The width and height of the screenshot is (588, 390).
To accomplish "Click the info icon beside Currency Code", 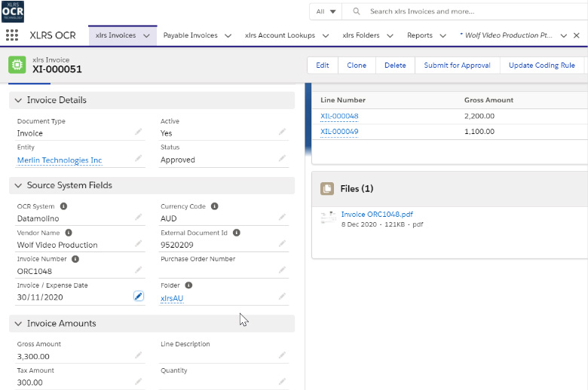I will (215, 206).
